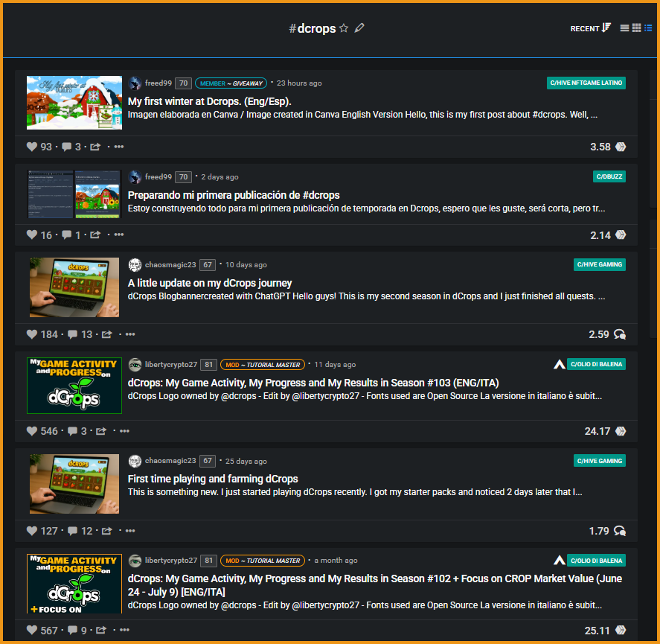Screen dimensions: 660x644
Task: Open post 'First time playing and farming dCrops'
Action: [x=213, y=479]
